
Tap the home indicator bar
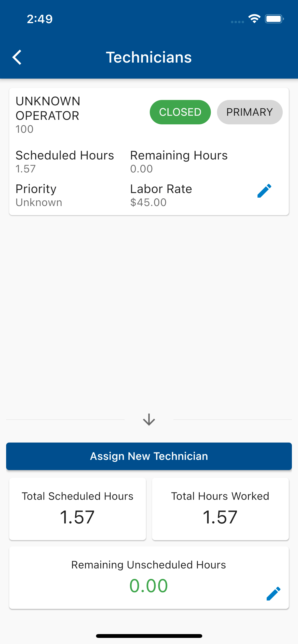click(x=149, y=636)
